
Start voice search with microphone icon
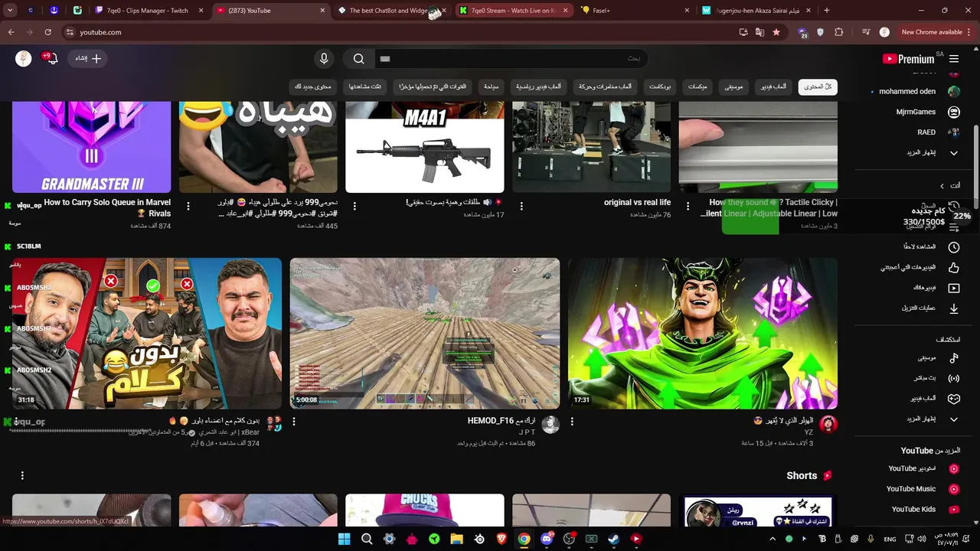click(x=324, y=59)
